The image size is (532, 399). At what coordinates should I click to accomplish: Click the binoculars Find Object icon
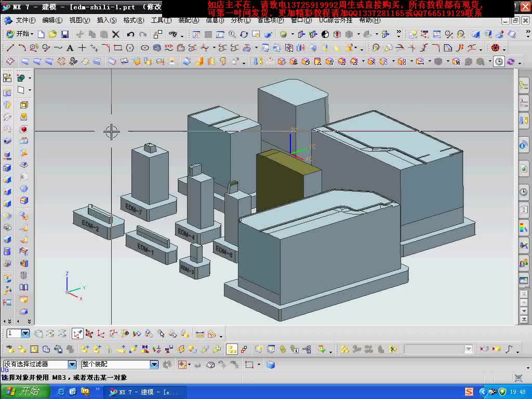pyautogui.click(x=173, y=34)
